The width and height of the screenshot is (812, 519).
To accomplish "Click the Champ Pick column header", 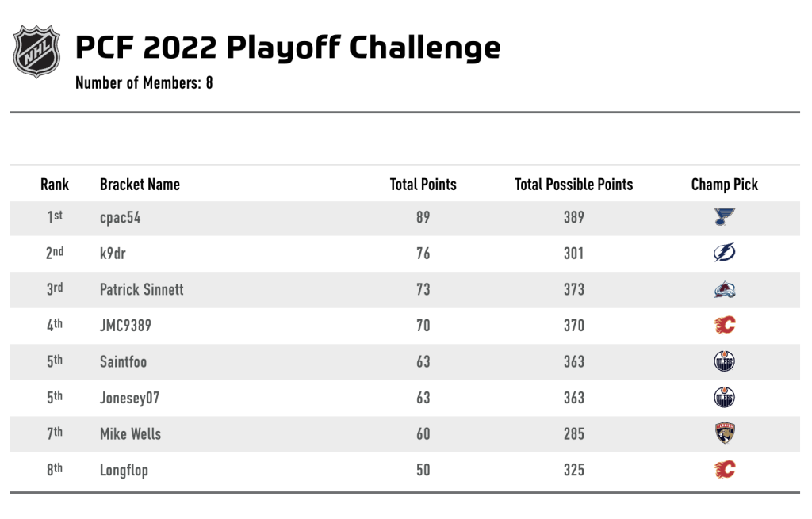I will tap(724, 185).
